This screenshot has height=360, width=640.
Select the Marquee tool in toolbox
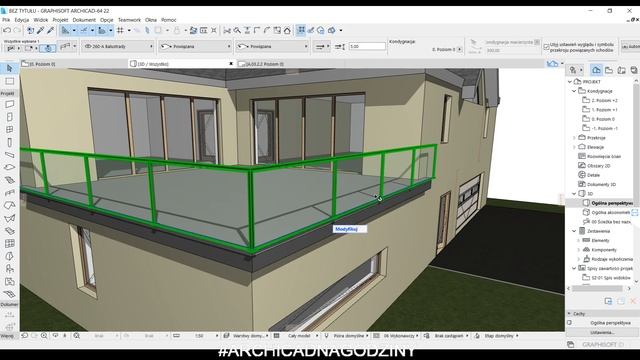[x=9, y=81]
